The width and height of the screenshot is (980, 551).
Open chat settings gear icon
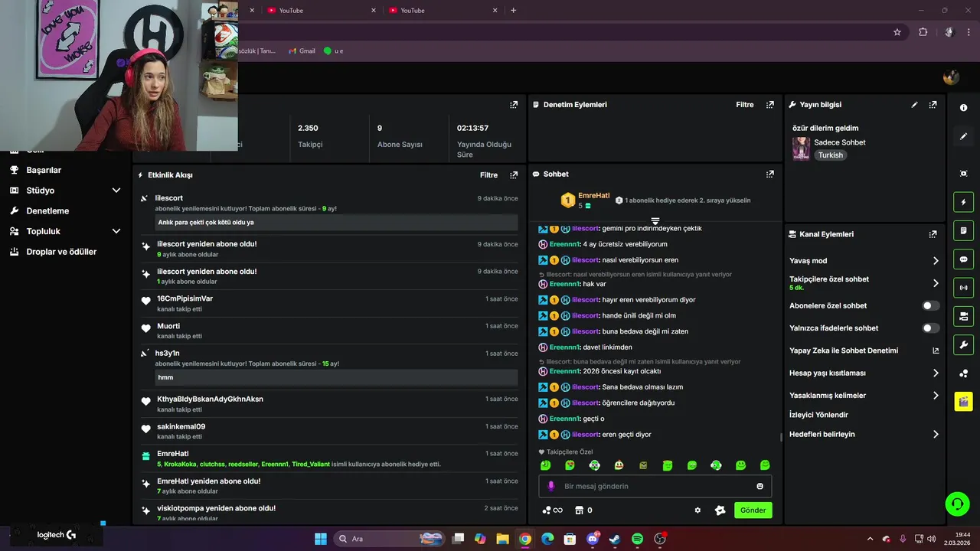pos(697,510)
